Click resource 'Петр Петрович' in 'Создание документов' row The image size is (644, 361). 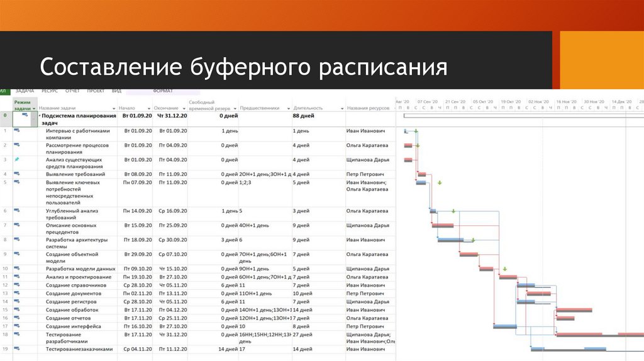(365, 293)
